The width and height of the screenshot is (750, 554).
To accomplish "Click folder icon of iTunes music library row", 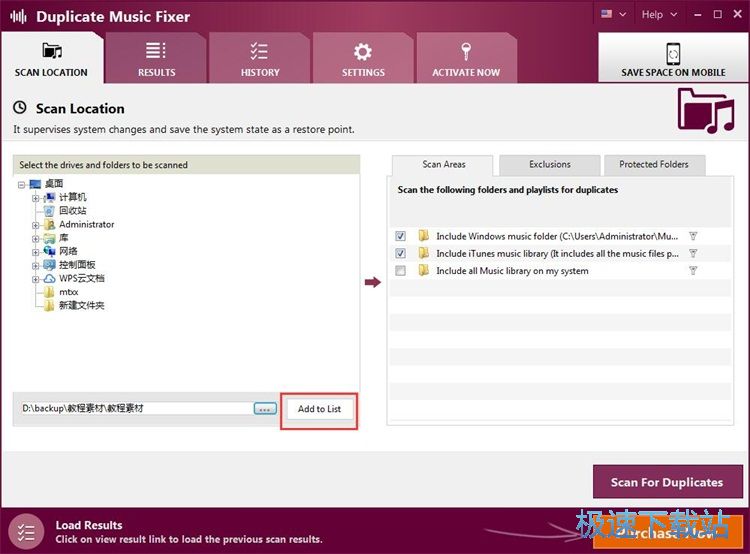I will [423, 253].
